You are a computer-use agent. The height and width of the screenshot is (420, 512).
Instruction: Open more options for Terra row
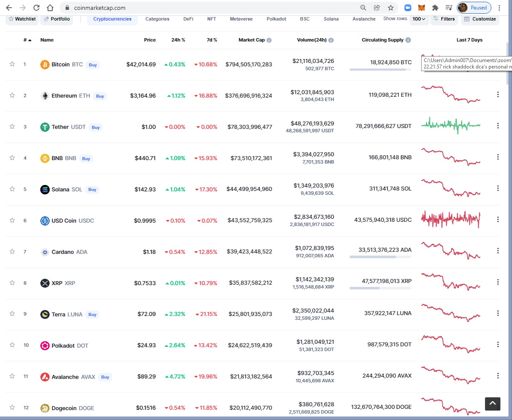(x=498, y=313)
